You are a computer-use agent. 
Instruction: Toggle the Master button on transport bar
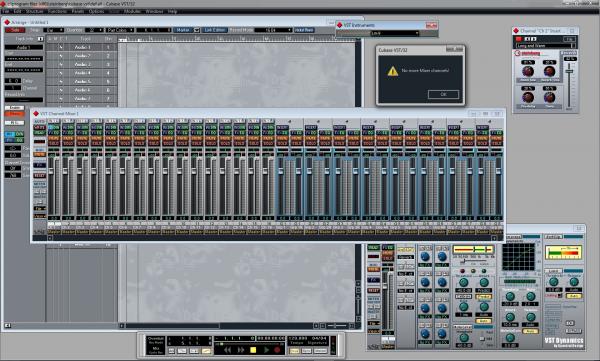(321, 351)
